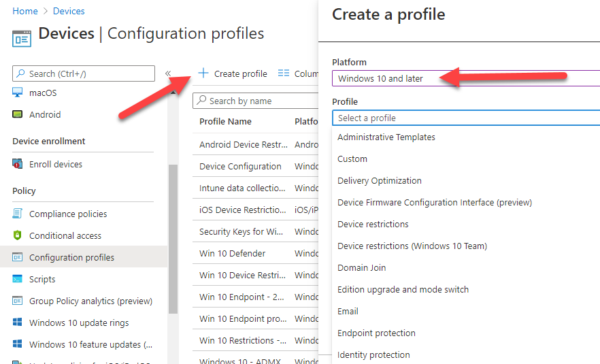
Task: Click the Windows 10 update rings icon
Action: click(x=18, y=322)
